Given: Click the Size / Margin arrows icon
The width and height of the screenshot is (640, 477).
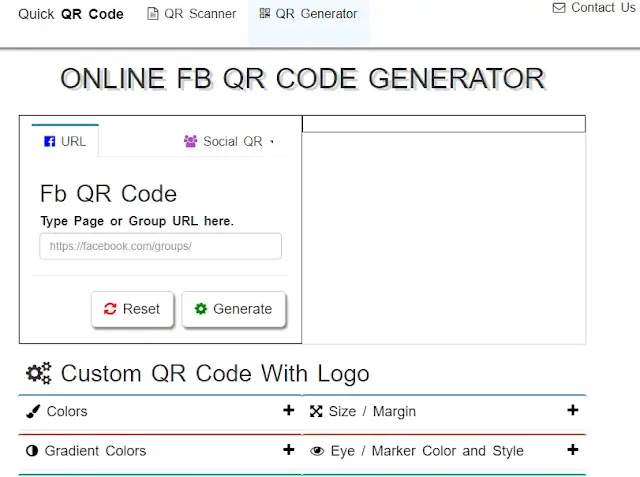Looking at the screenshot, I should click(316, 411).
